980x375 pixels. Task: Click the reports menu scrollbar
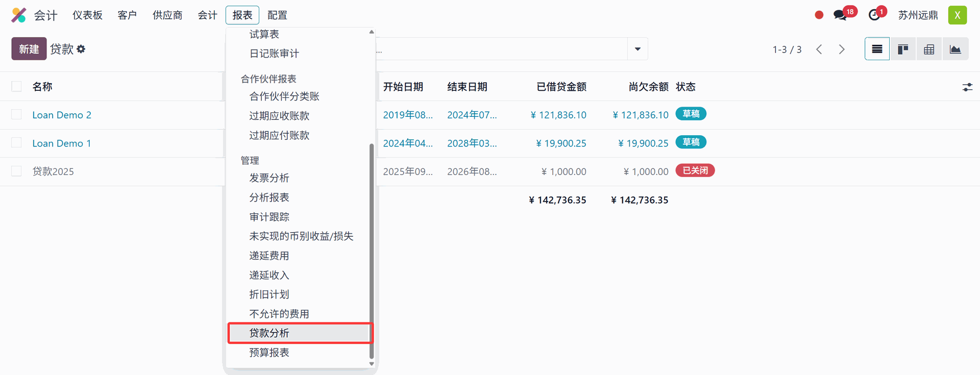point(372,250)
